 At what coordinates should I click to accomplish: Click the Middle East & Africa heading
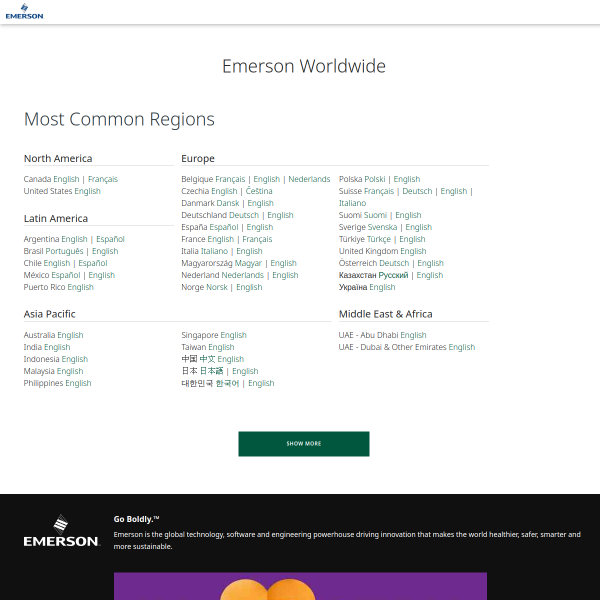point(385,314)
